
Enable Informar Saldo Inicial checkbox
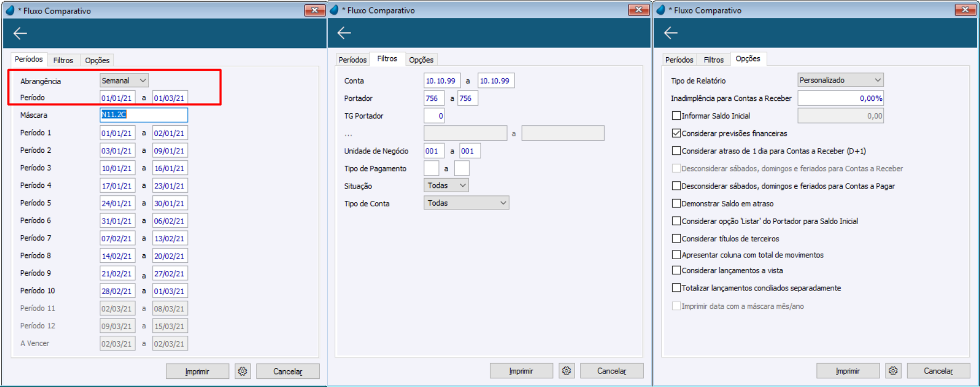pos(676,116)
